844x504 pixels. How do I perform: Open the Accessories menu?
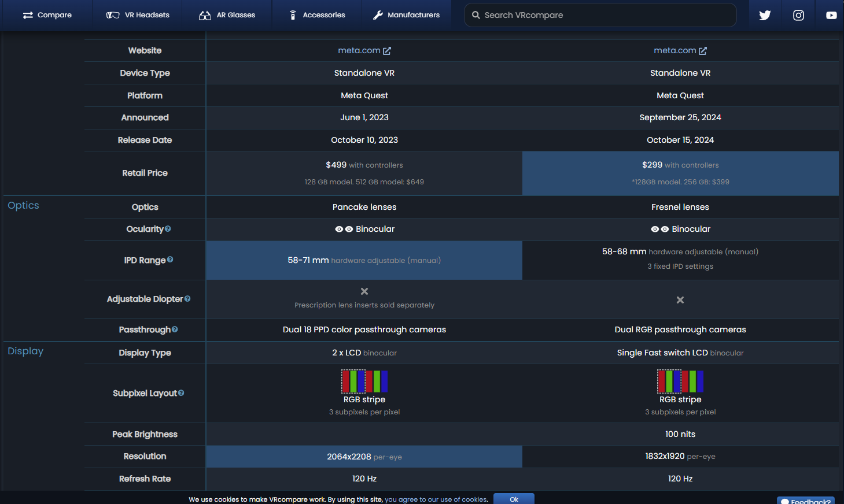click(317, 15)
